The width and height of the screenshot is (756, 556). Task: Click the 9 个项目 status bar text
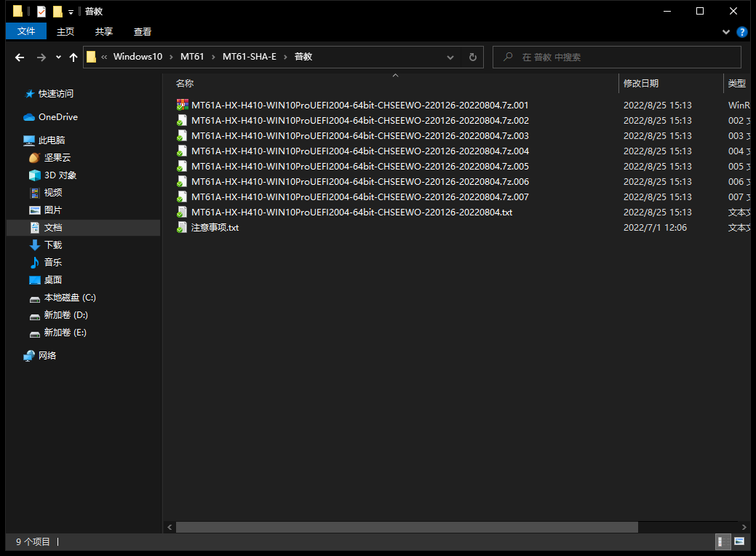[33, 542]
